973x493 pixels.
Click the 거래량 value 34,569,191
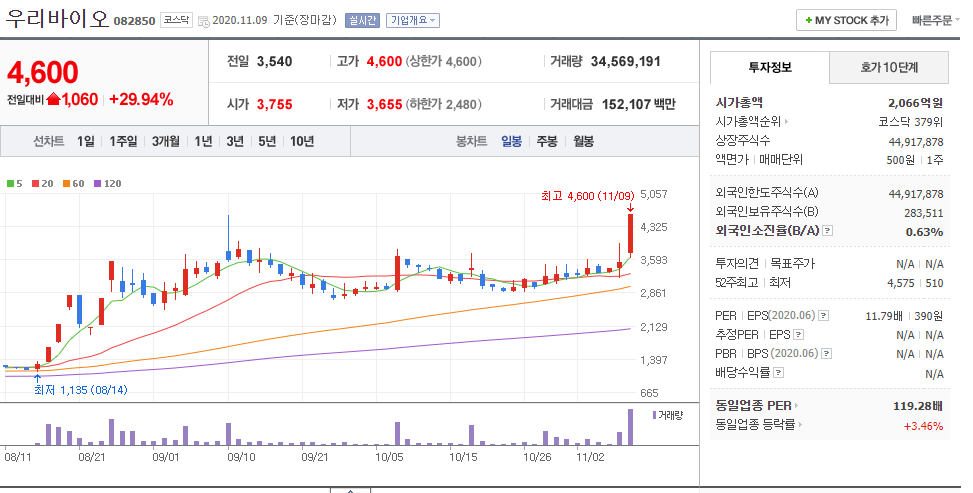[x=626, y=61]
